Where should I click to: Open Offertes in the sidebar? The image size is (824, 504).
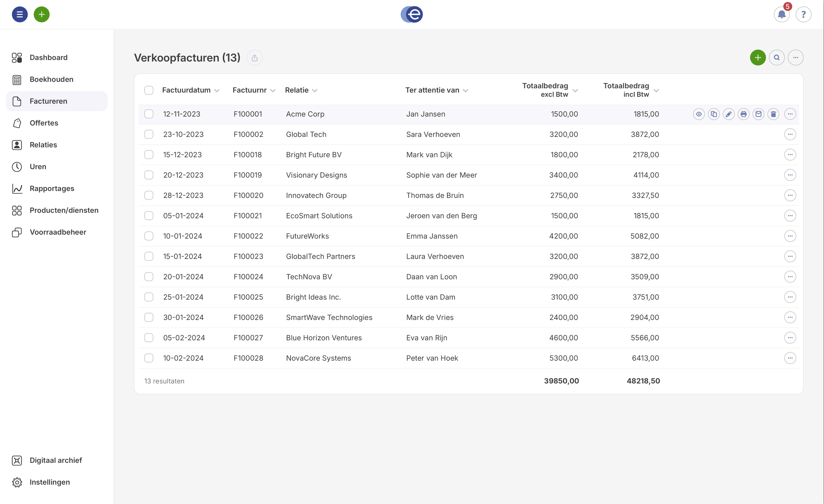(x=57, y=123)
